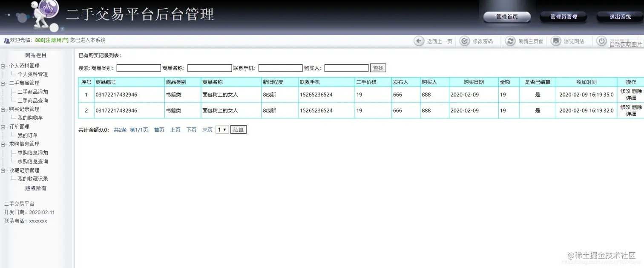Open the page number dropdown
644x268 pixels.
point(222,130)
